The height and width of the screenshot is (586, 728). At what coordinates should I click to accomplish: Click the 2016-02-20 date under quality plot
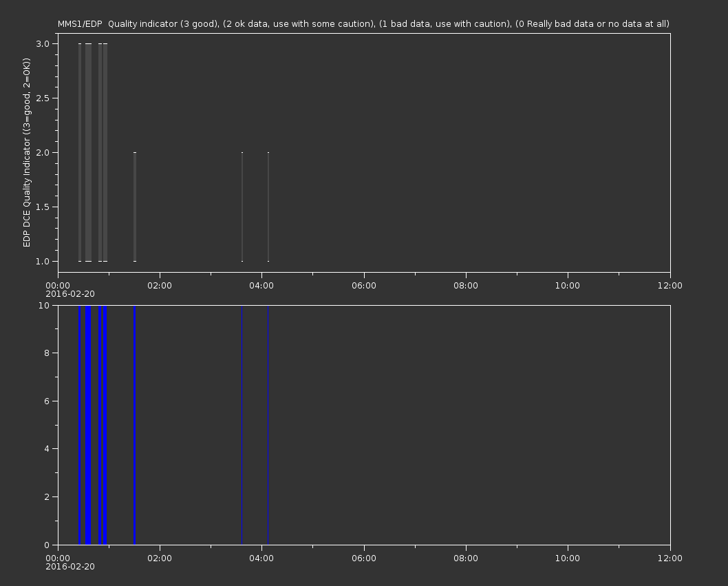pyautogui.click(x=70, y=294)
